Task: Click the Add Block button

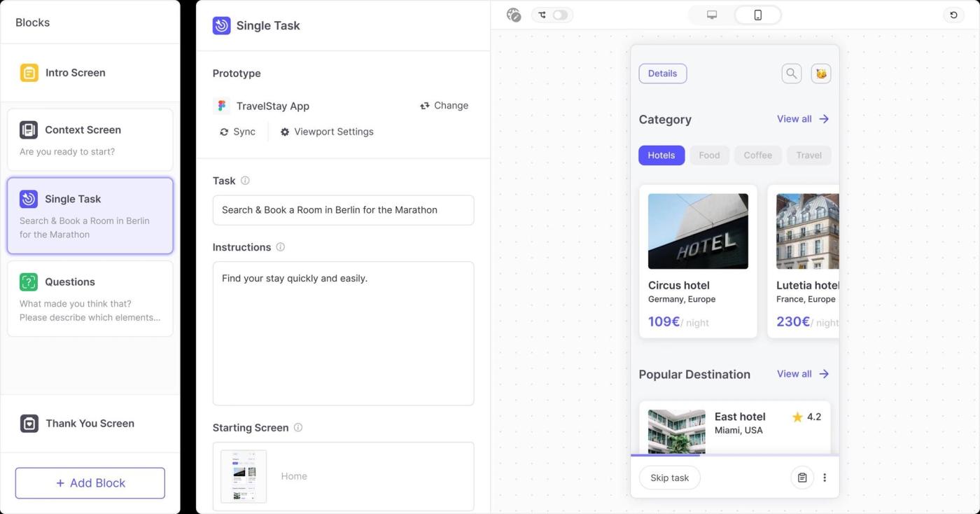Action: point(90,483)
